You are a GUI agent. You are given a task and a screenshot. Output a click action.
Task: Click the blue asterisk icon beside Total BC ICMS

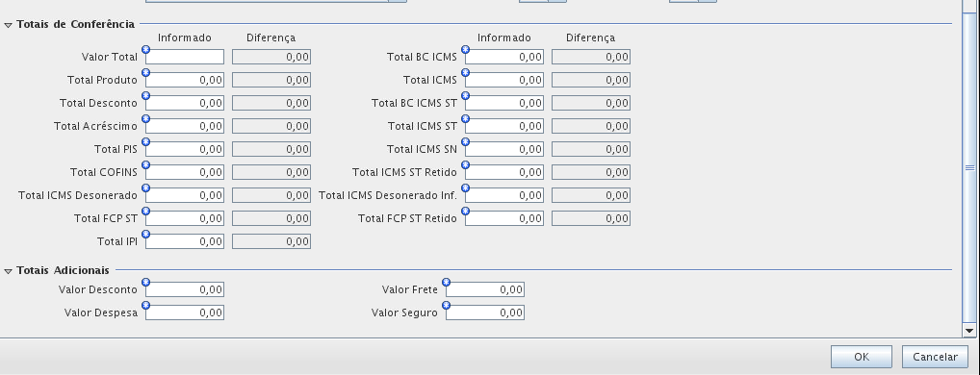pos(466,50)
